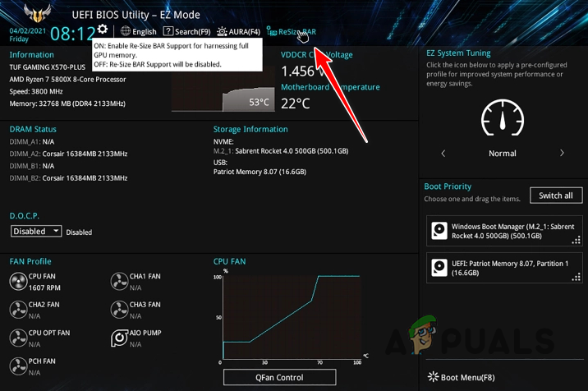This screenshot has height=391, width=588.
Task: Toggle ReSize BAR in top bar
Action: tap(291, 31)
